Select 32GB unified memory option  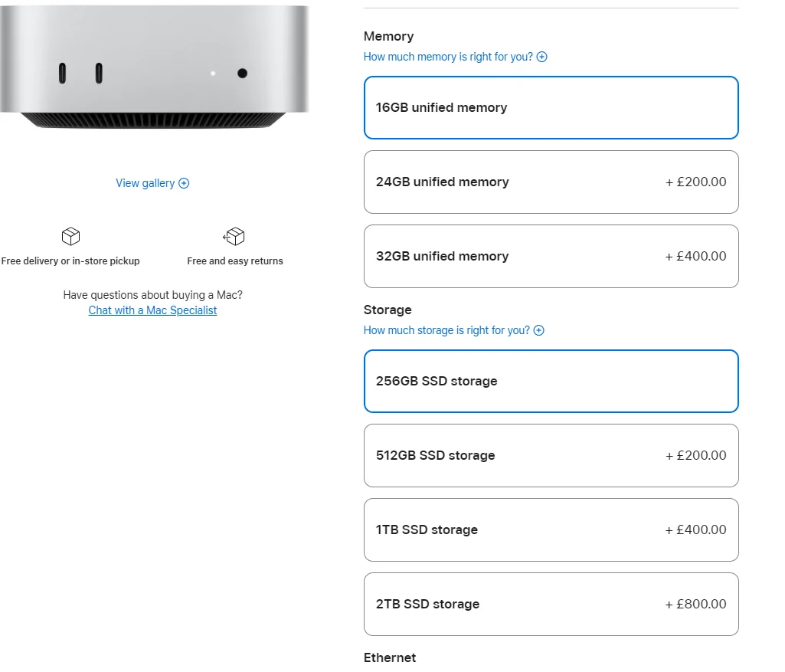(x=551, y=257)
